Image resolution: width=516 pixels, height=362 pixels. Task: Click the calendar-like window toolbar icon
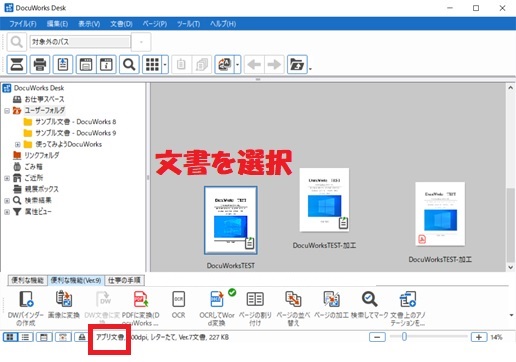coord(86,64)
